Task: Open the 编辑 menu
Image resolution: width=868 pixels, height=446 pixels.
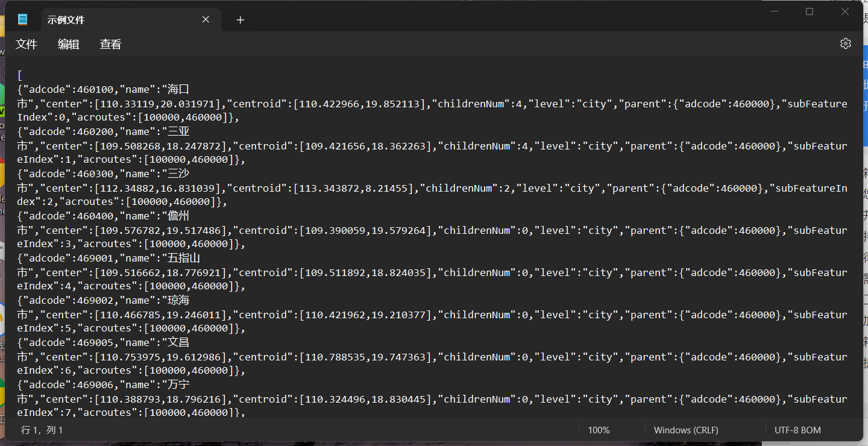Action: pos(68,43)
